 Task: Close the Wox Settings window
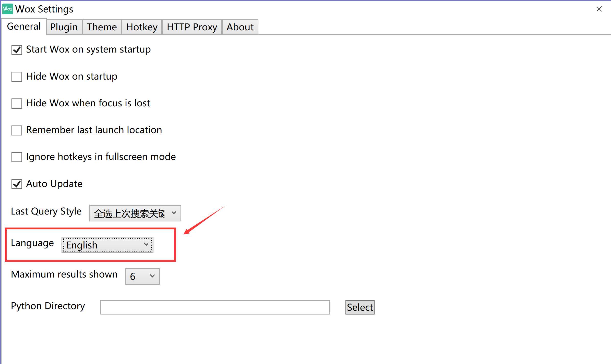(x=599, y=9)
